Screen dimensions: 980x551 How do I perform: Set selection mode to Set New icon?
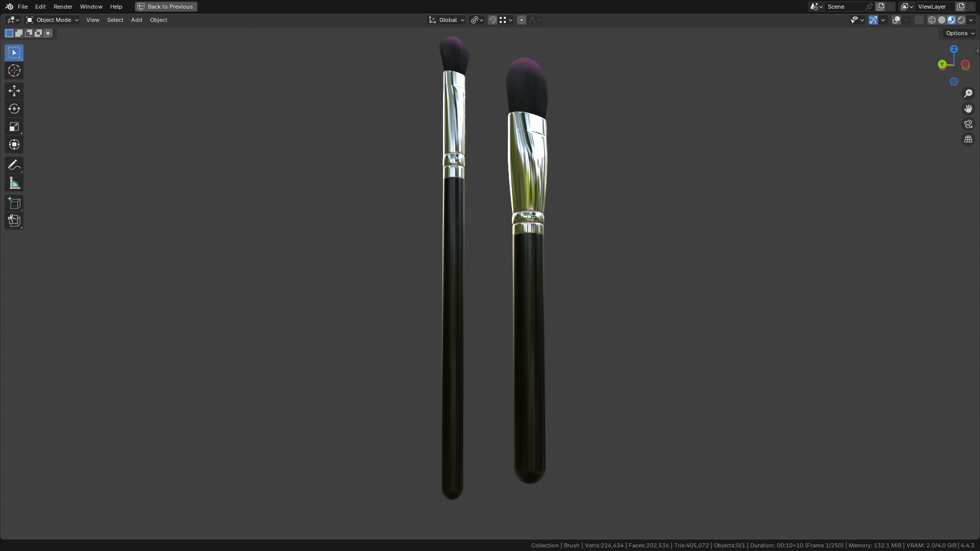pos(9,33)
